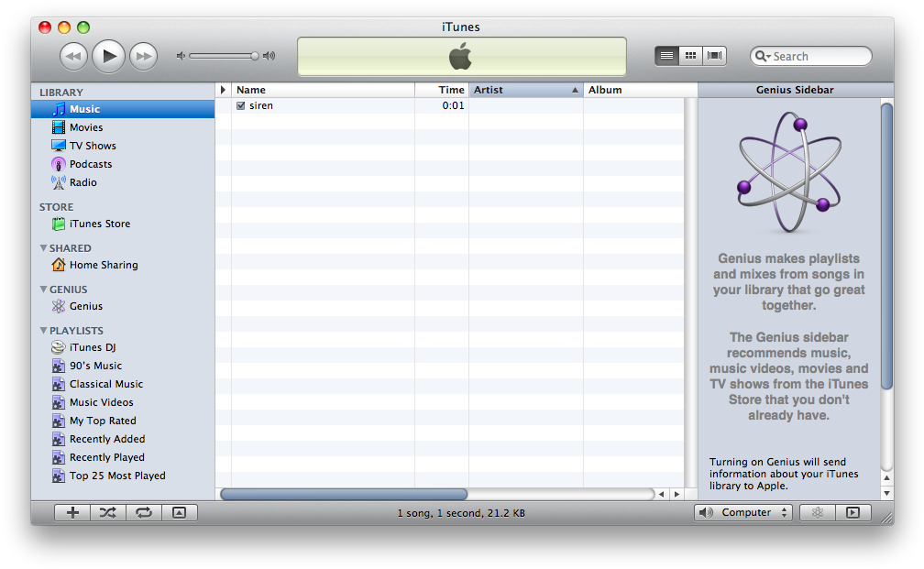
Task: Create a new playlist with plus button
Action: 72,513
